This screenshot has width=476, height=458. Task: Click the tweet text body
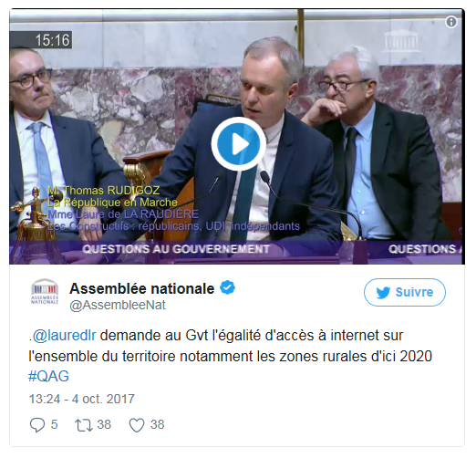click(x=230, y=356)
